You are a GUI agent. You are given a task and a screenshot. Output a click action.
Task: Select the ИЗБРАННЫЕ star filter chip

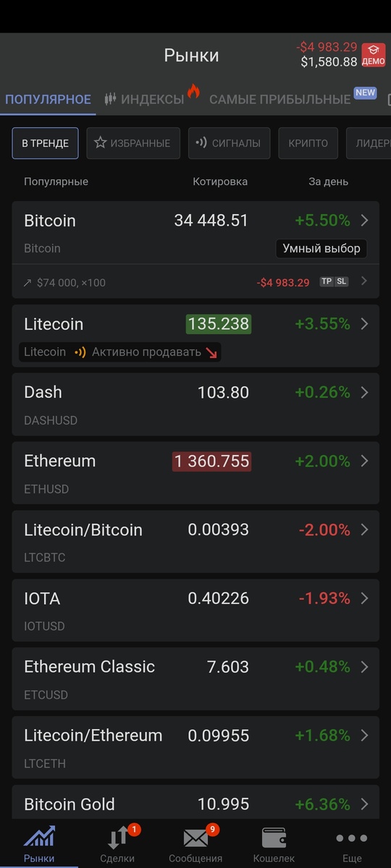(133, 143)
